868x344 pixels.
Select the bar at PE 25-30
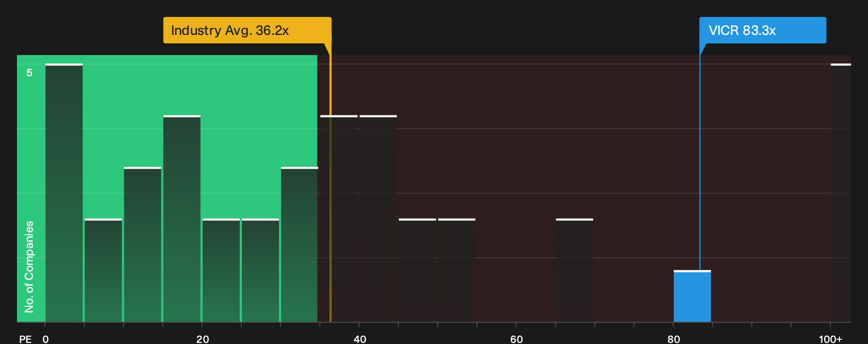[x=260, y=270]
